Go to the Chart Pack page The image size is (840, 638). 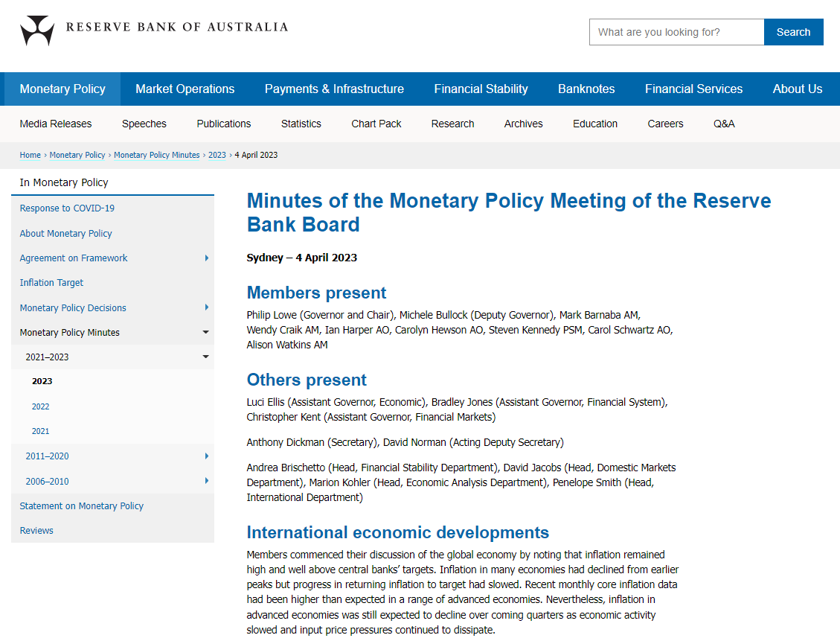(376, 124)
